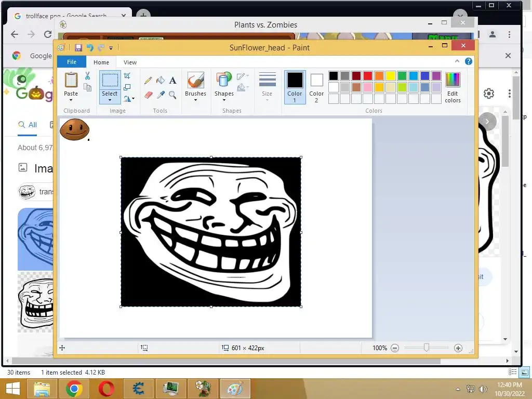Click Undo arrow in Paint title bar
Viewport: 532px width, 399px height.
point(90,47)
